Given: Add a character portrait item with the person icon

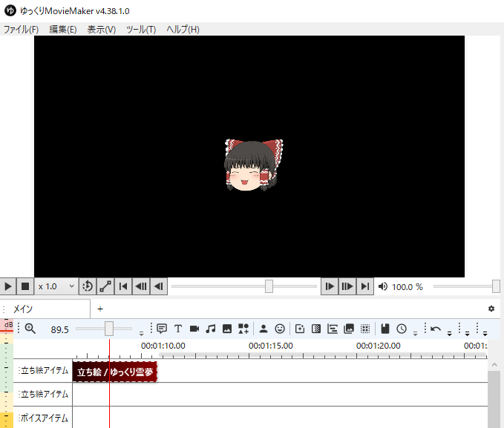Looking at the screenshot, I should (x=263, y=329).
